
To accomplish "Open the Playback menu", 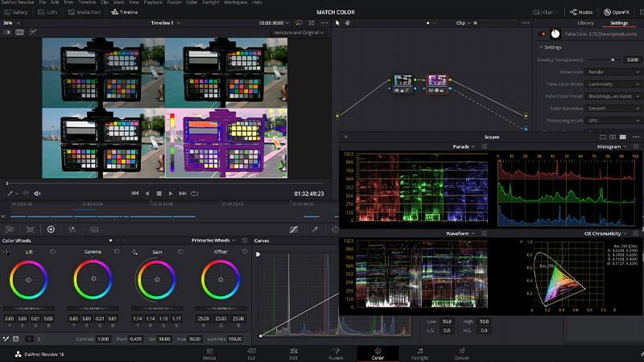I will point(153,3).
